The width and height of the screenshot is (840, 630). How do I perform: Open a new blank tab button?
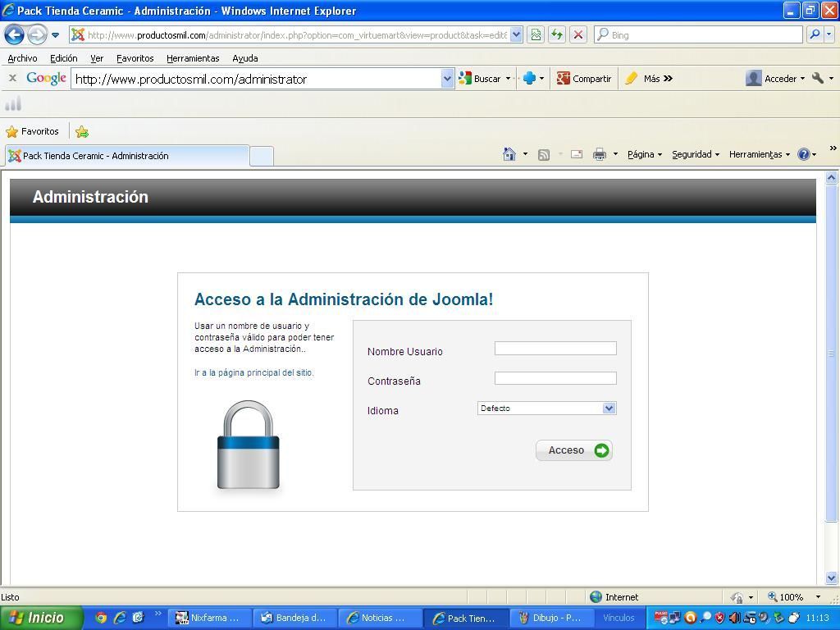pyautogui.click(x=262, y=156)
